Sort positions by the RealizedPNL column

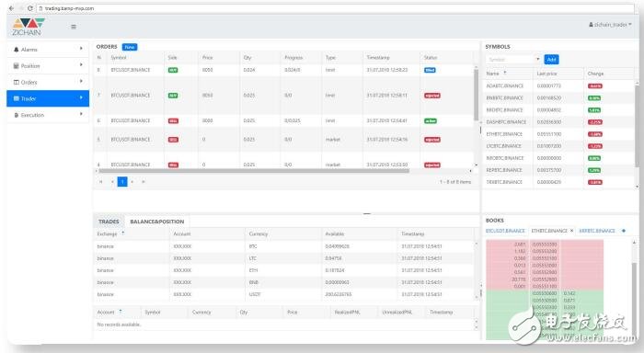click(x=347, y=313)
